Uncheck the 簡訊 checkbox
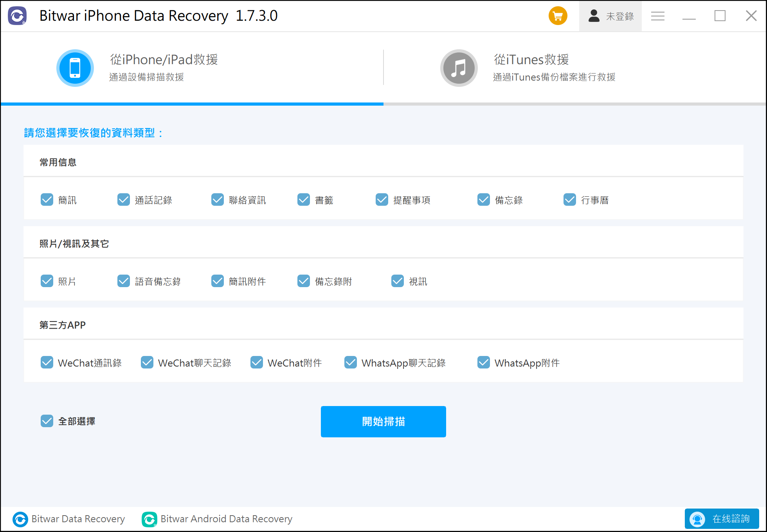 pyautogui.click(x=47, y=199)
